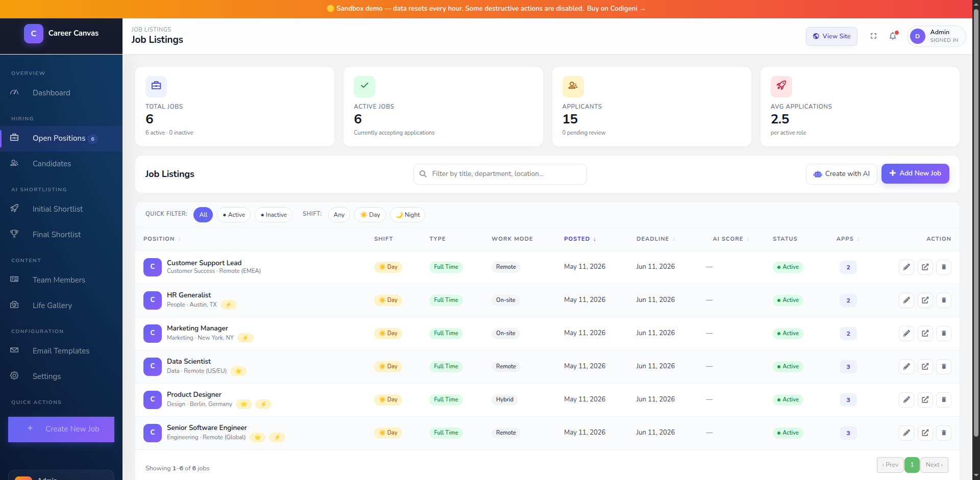980x480 pixels.
Task: Edit the Data Scientist job
Action: [906, 366]
